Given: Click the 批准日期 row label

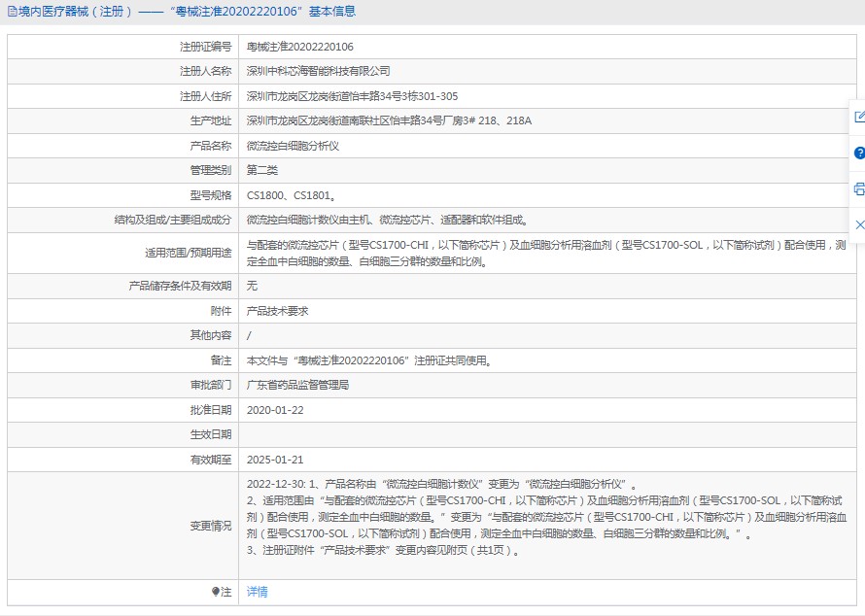Looking at the screenshot, I should coord(211,410).
